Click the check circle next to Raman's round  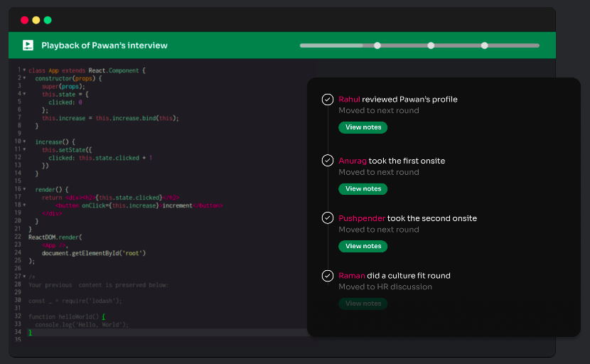coord(328,276)
